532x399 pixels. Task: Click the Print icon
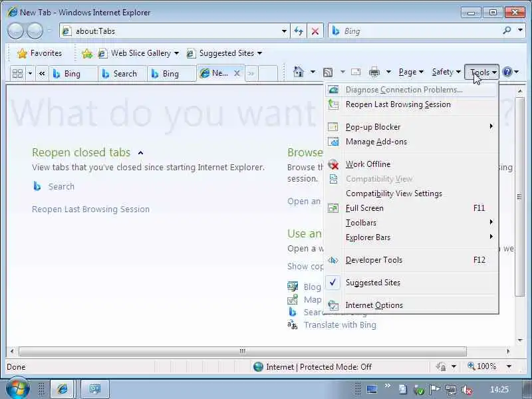click(x=374, y=72)
